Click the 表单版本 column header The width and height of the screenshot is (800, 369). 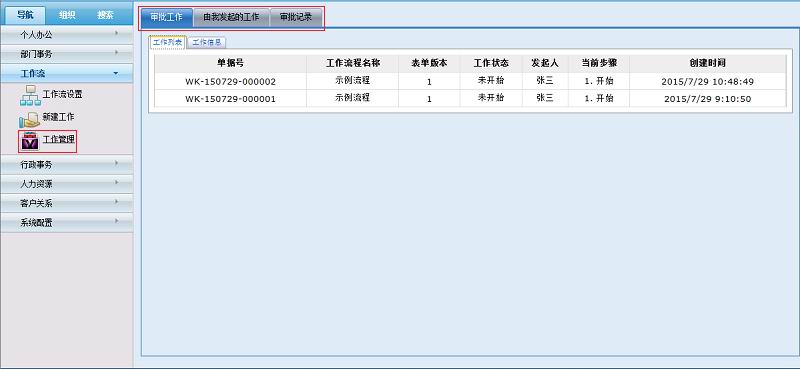(x=429, y=63)
